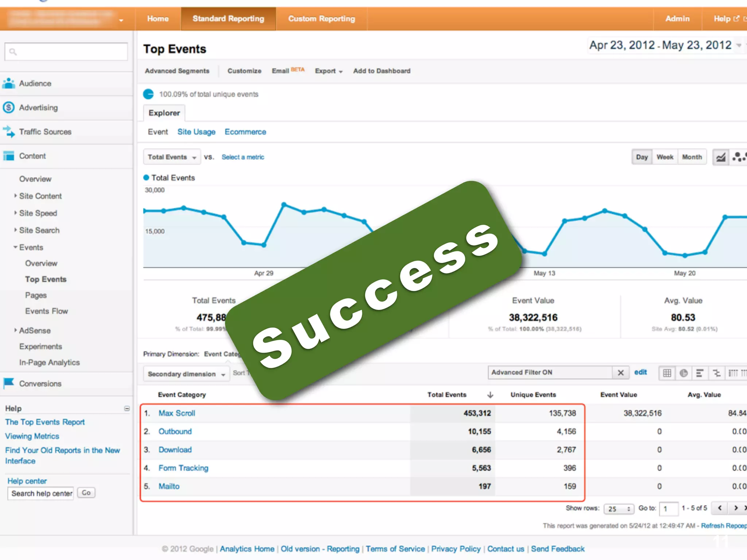Clear the Advanced Filter with X icon
This screenshot has height=560, width=747.
(620, 373)
